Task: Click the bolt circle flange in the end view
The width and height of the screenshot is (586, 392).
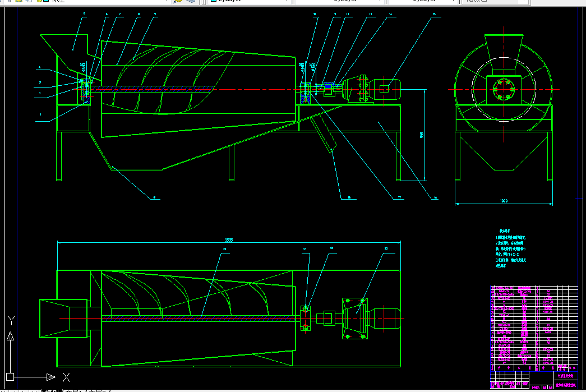Action: [x=504, y=90]
